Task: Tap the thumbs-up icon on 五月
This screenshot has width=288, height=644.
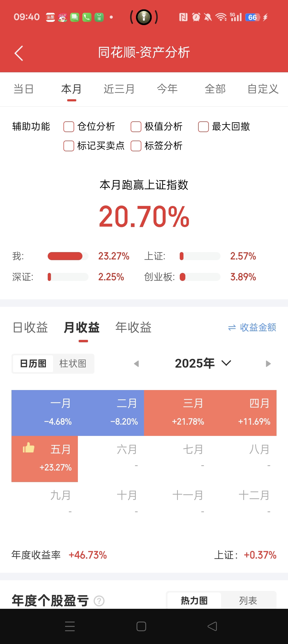Action: click(29, 448)
